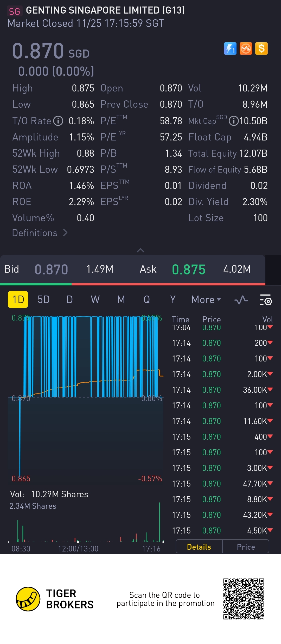The height and width of the screenshot is (644, 281).
Task: Tap the Bid price 0.870
Action: click(x=51, y=269)
